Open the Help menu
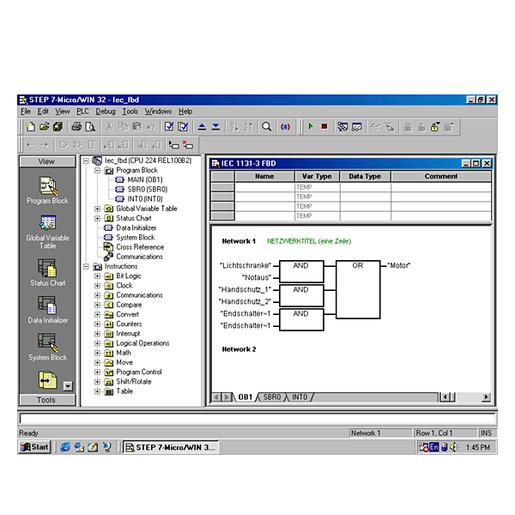This screenshot has width=515, height=515. [x=185, y=111]
